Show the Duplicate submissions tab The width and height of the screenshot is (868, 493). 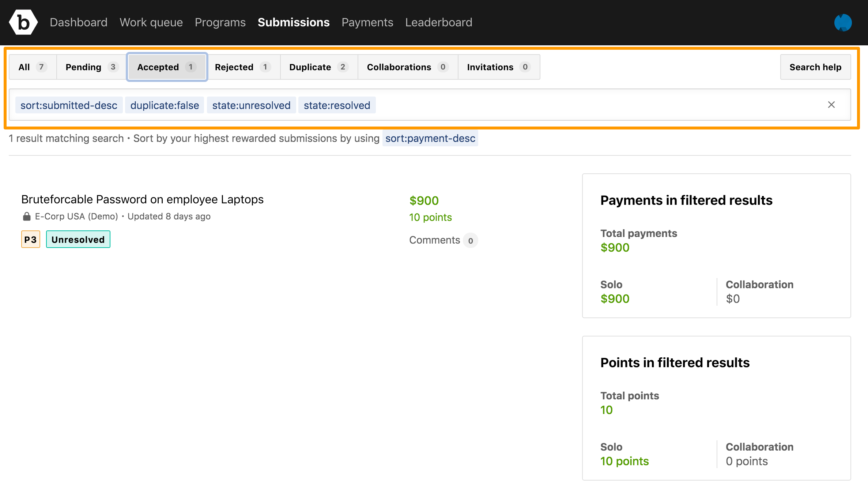pyautogui.click(x=318, y=67)
